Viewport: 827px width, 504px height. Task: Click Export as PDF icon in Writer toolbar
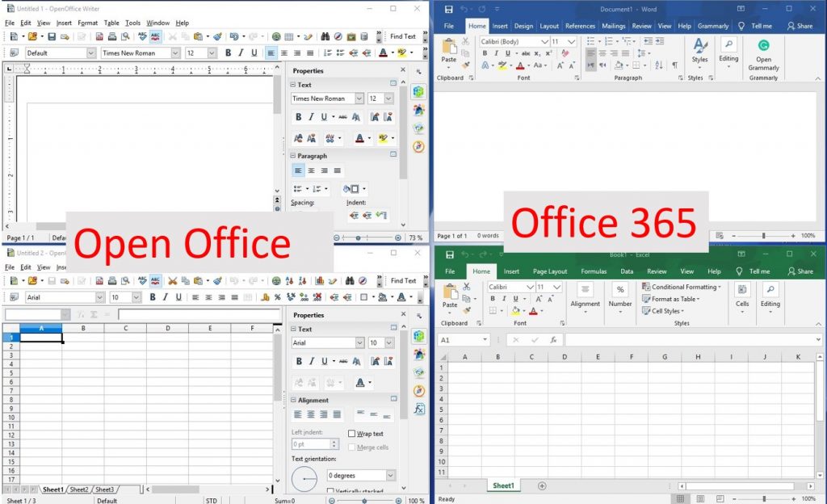pyautogui.click(x=99, y=36)
